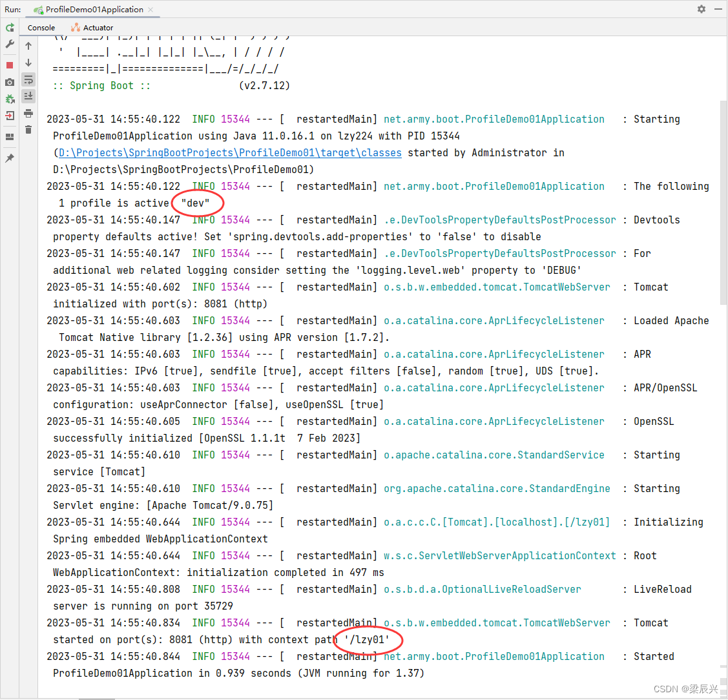Screen dimensions: 728x700
Task: Click the timestamp '14:55:40.605'
Action: [145, 422]
